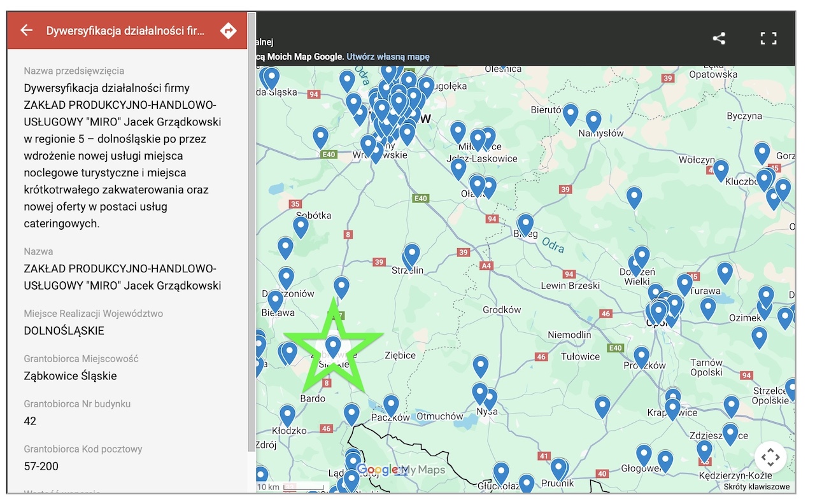Recenter the map with the four-arrow button
Image resolution: width=815 pixels, height=504 pixels.
[770, 457]
